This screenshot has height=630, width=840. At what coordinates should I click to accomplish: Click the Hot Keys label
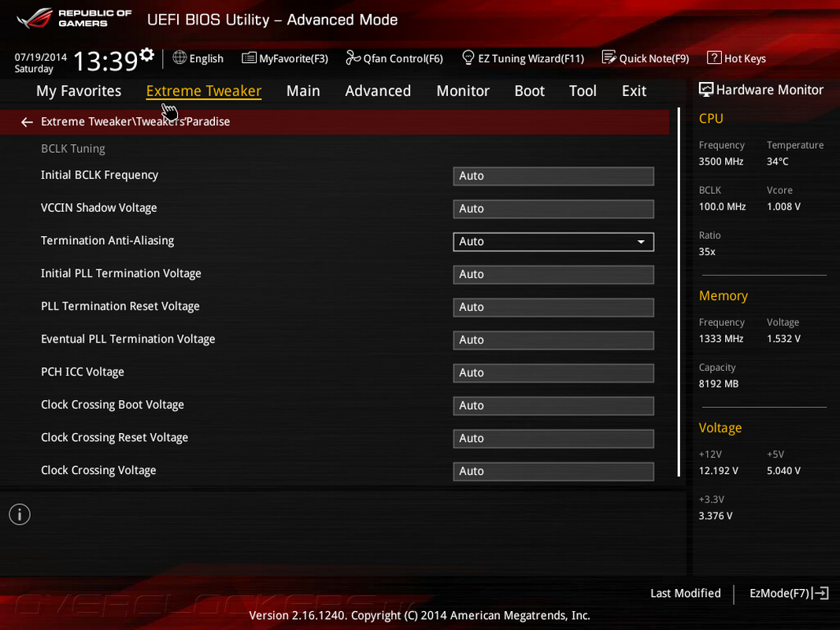click(x=745, y=58)
